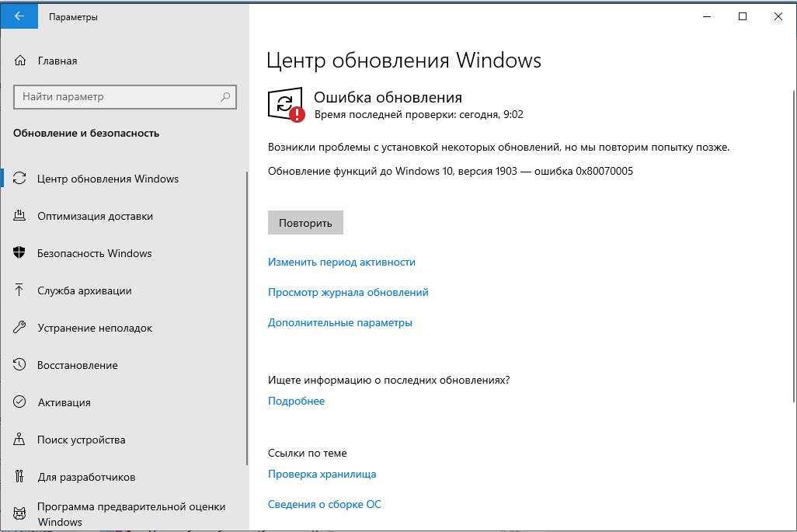797x532 pixels.
Task: Open Просмотр журнала обновлений link
Action: coord(348,292)
